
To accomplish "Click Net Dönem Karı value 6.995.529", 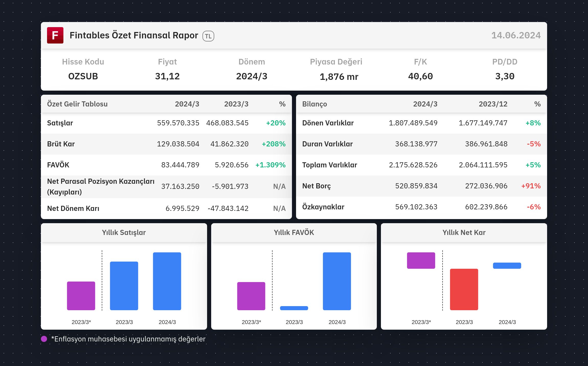I will point(183,209).
